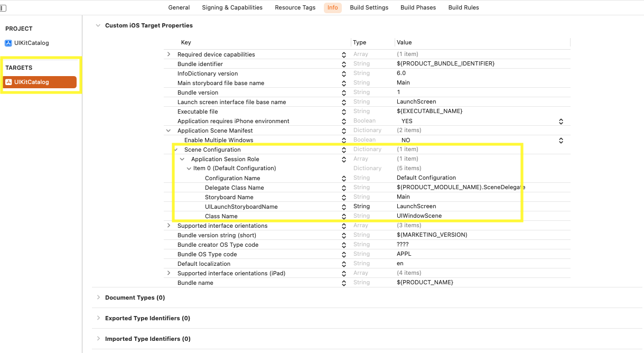Select the $(PRODUCT_MODULE_NAME).SceneDelegate value
This screenshot has width=644, height=353.
tap(461, 188)
